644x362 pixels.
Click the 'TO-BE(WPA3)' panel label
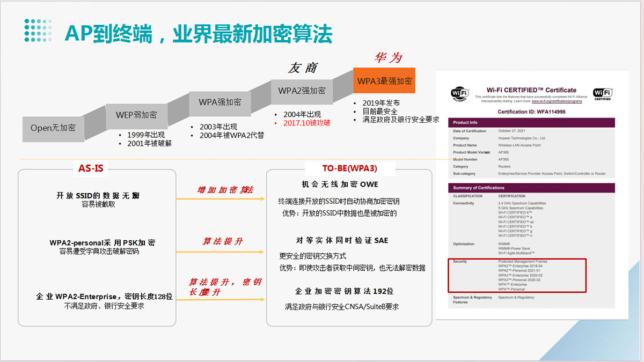(349, 168)
